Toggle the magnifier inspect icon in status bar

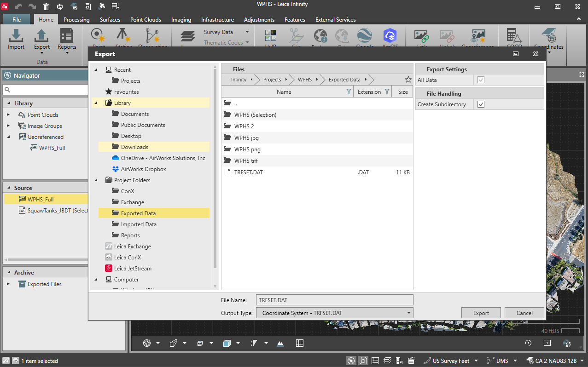click(363, 361)
